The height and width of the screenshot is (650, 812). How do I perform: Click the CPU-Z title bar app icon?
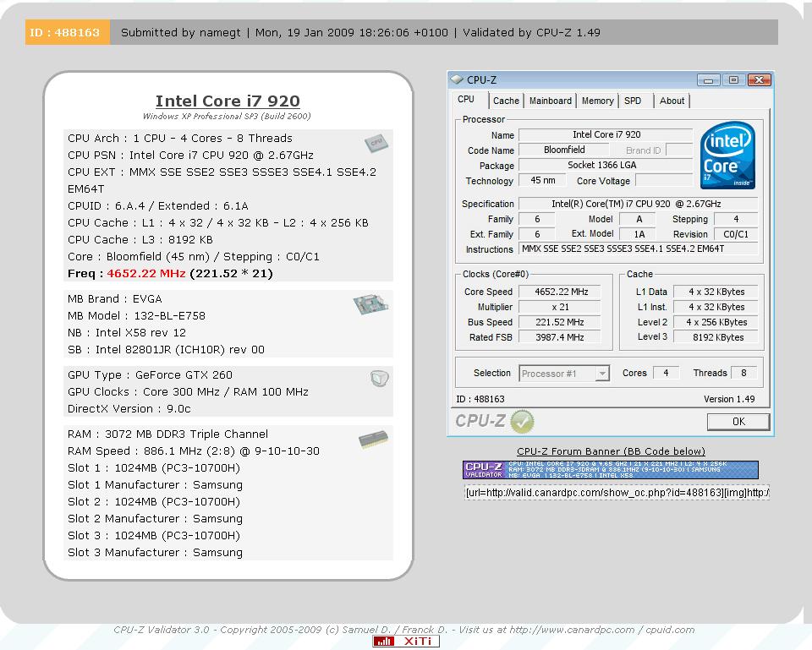pyautogui.click(x=456, y=79)
